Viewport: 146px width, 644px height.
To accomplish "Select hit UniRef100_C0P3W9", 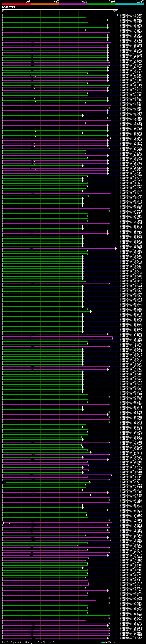I will [x=131, y=100].
